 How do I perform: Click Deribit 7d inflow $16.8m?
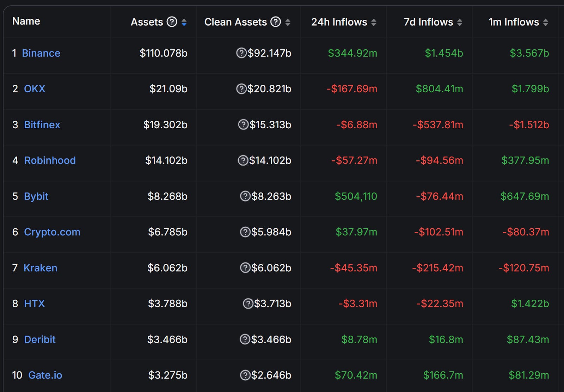tap(446, 339)
